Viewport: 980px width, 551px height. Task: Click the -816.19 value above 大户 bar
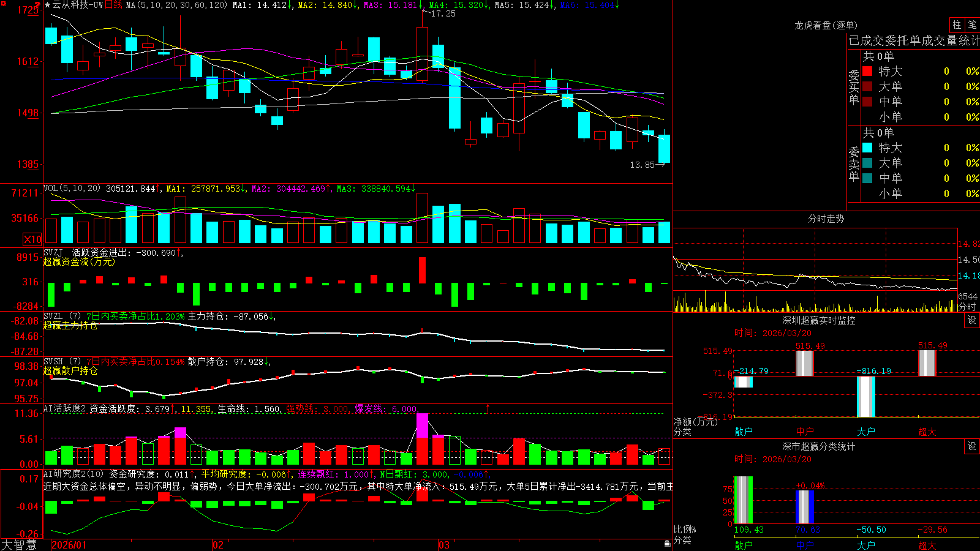[873, 372]
